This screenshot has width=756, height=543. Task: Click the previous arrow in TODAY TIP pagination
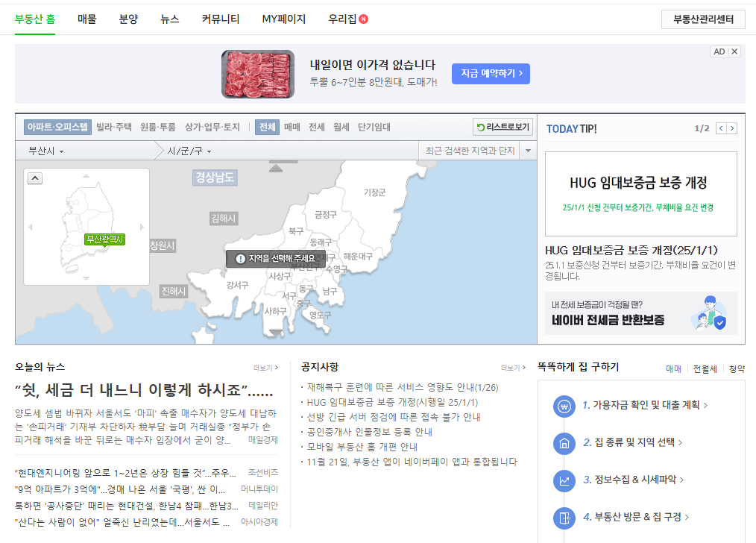coord(720,128)
